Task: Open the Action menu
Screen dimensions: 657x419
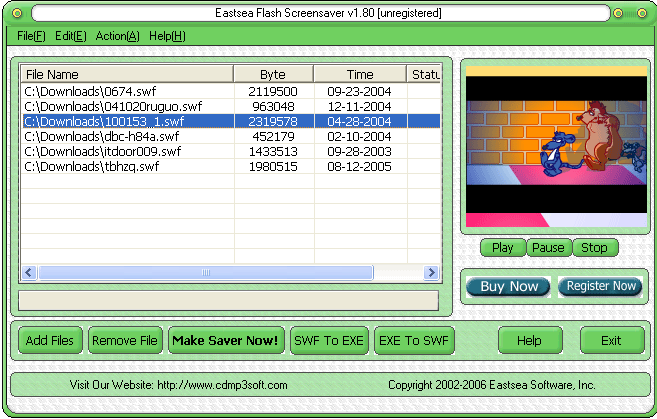Action: (117, 36)
